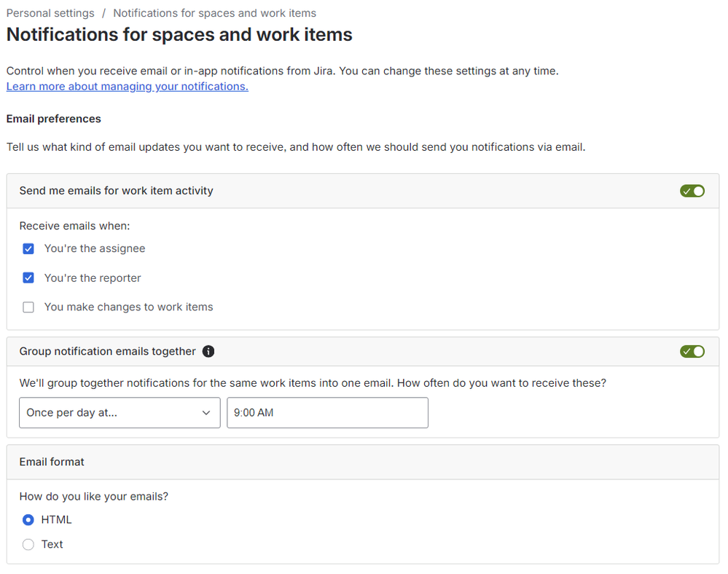Disable the work item activity emails toggle
This screenshot has height=574, width=728.
692,191
